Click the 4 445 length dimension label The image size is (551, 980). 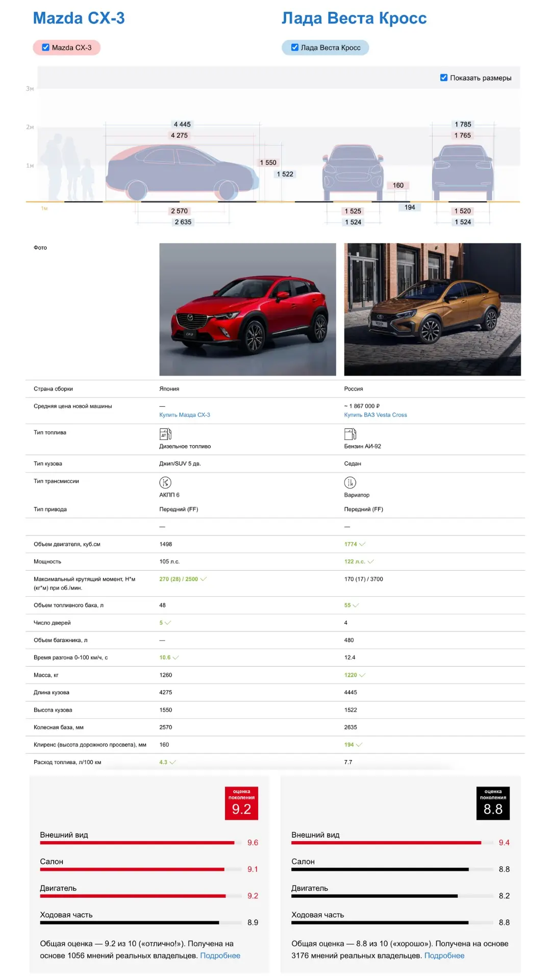point(182,124)
